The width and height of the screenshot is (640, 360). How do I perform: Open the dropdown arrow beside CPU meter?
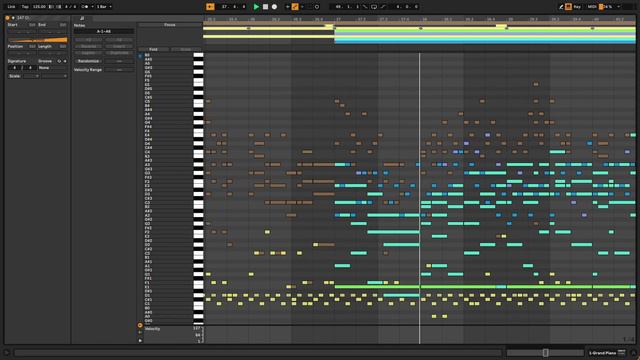[x=619, y=7]
